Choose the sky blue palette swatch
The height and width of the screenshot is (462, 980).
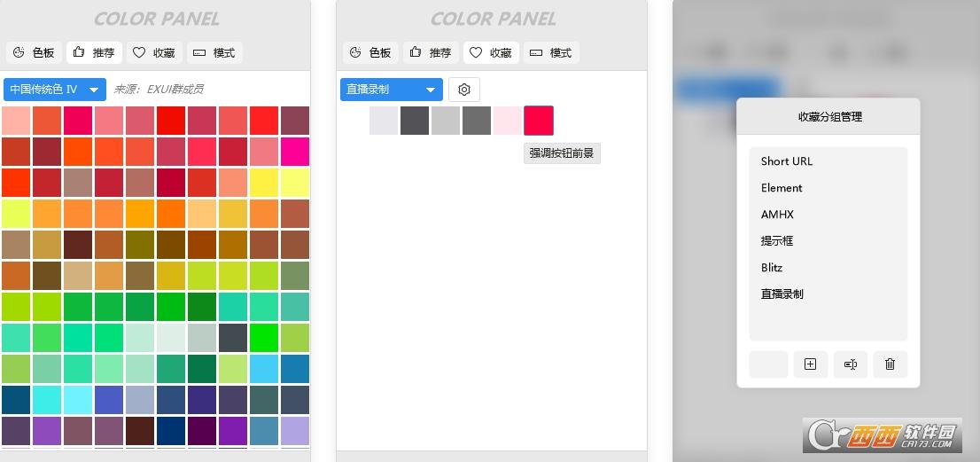264,369
